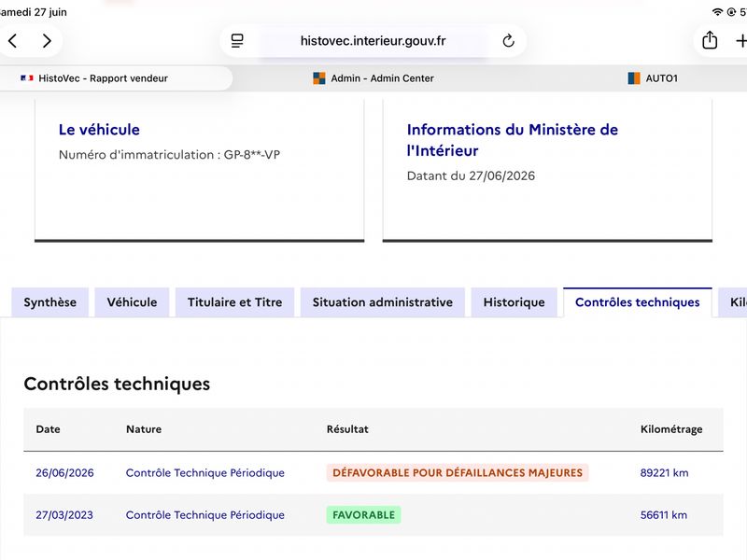Tap the Wi-Fi status icon

[x=717, y=12]
